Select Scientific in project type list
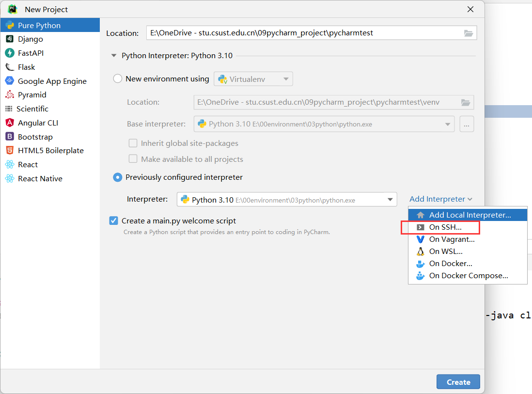Viewport: 532px width, 394px height. 50,109
